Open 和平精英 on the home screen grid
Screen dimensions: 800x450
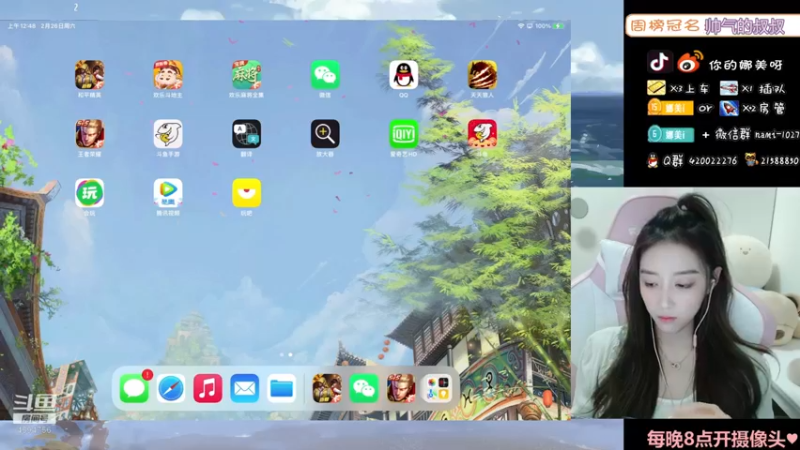coord(89,75)
